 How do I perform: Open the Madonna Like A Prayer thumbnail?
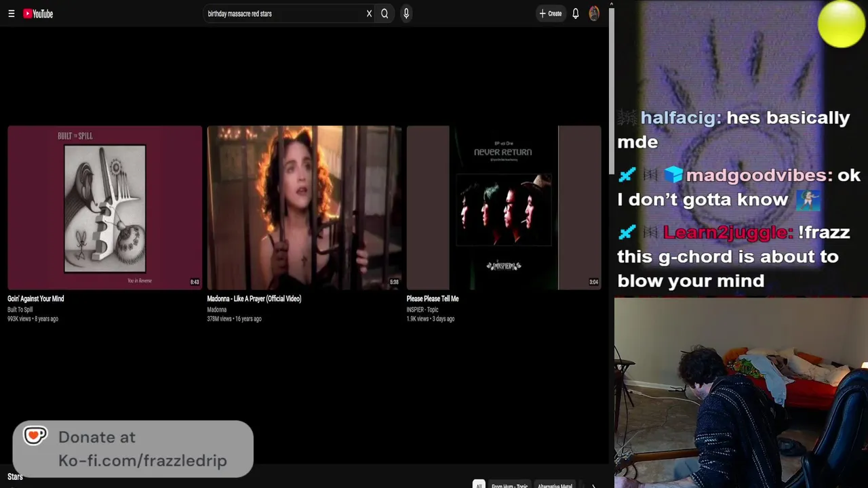pos(304,207)
